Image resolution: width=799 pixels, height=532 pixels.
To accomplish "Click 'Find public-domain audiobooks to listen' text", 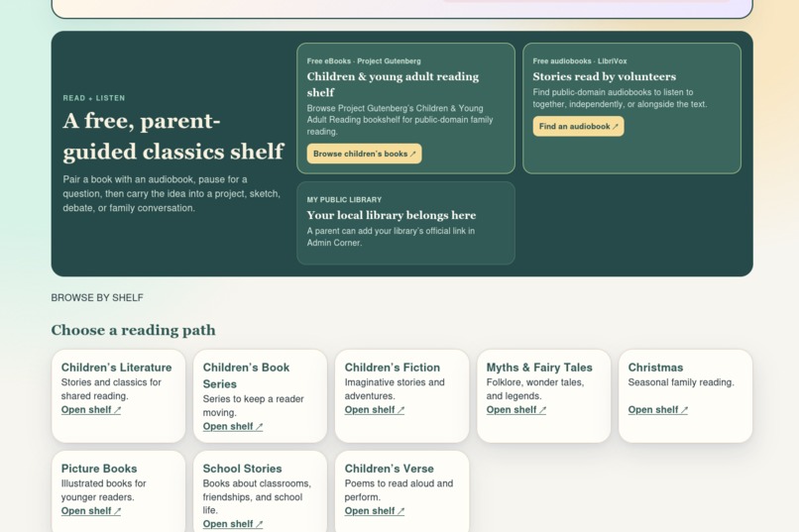I will pos(621,98).
